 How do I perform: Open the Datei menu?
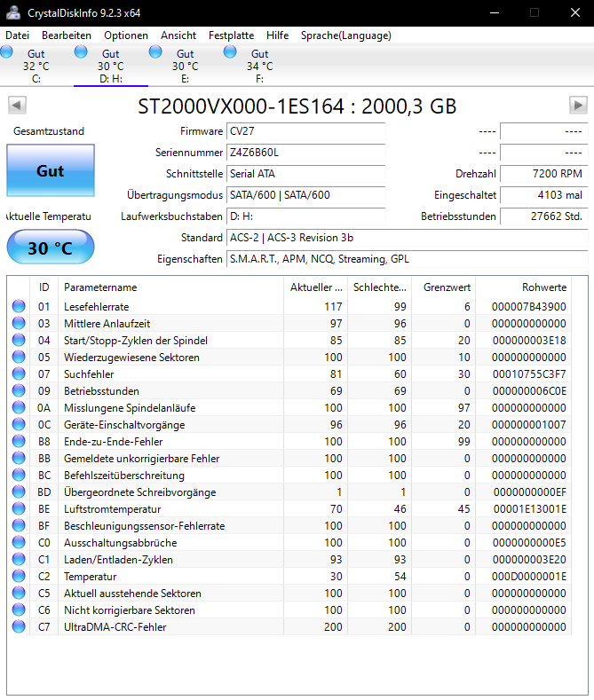tap(18, 35)
